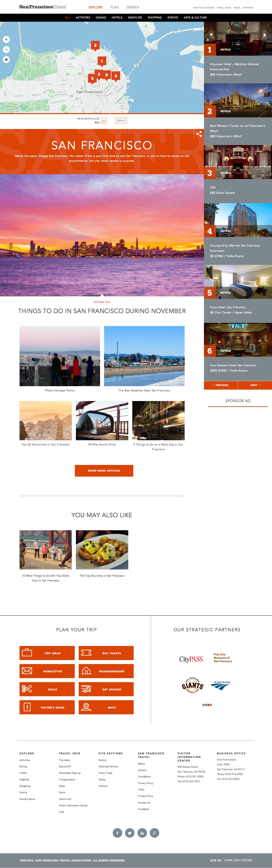Viewport: 272px width, 868px height.
Task: Go to next hotels page
Action: [255, 385]
